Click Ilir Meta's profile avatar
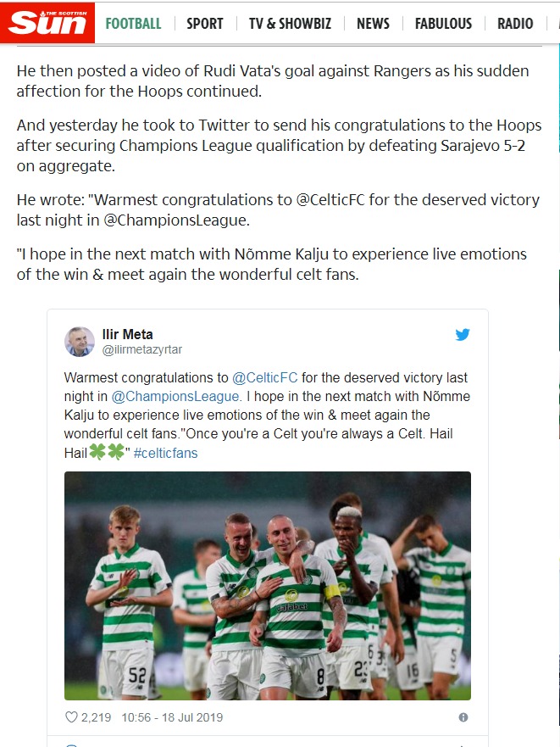 [80, 342]
